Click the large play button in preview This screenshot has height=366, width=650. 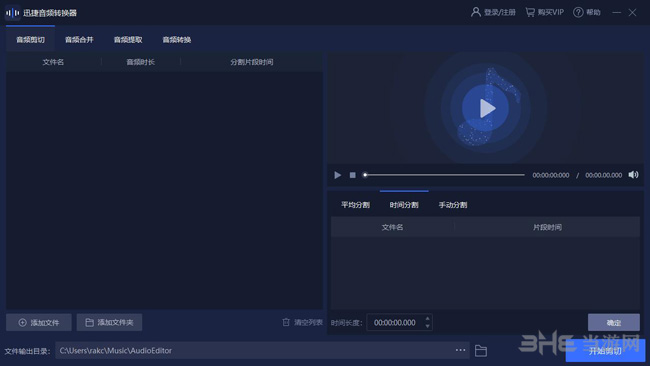(x=485, y=108)
